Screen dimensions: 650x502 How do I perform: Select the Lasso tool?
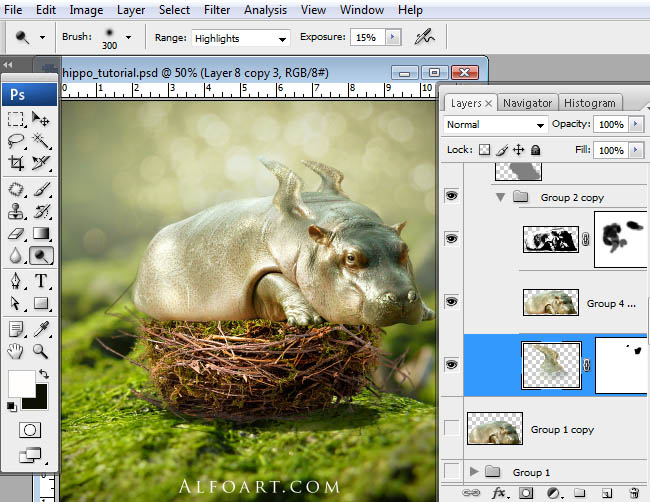point(16,141)
